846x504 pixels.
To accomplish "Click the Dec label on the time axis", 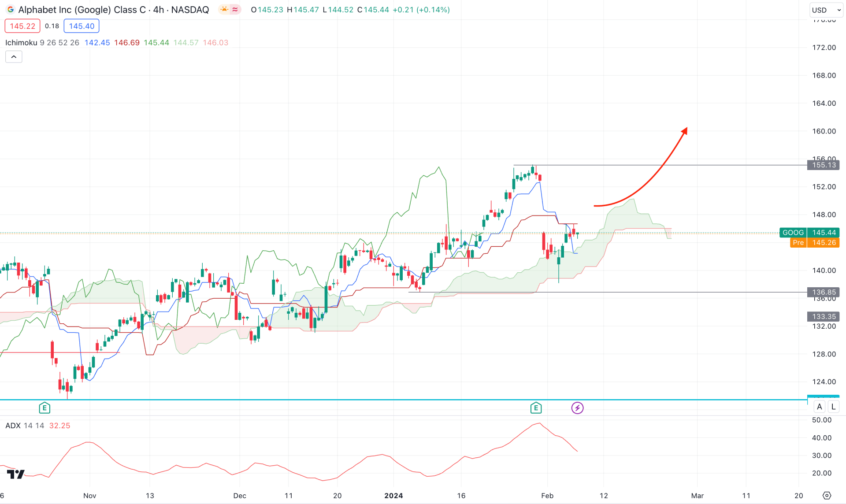I will (240, 496).
